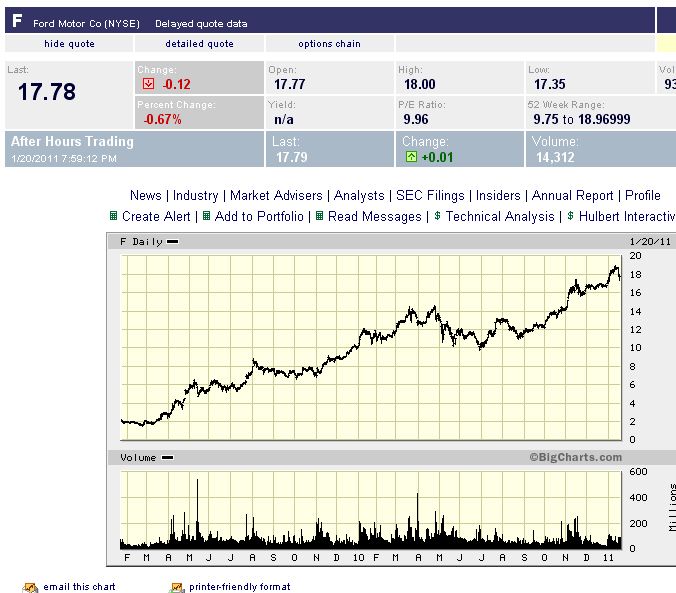
Task: Click the percent change -0.67%
Action: [162, 119]
